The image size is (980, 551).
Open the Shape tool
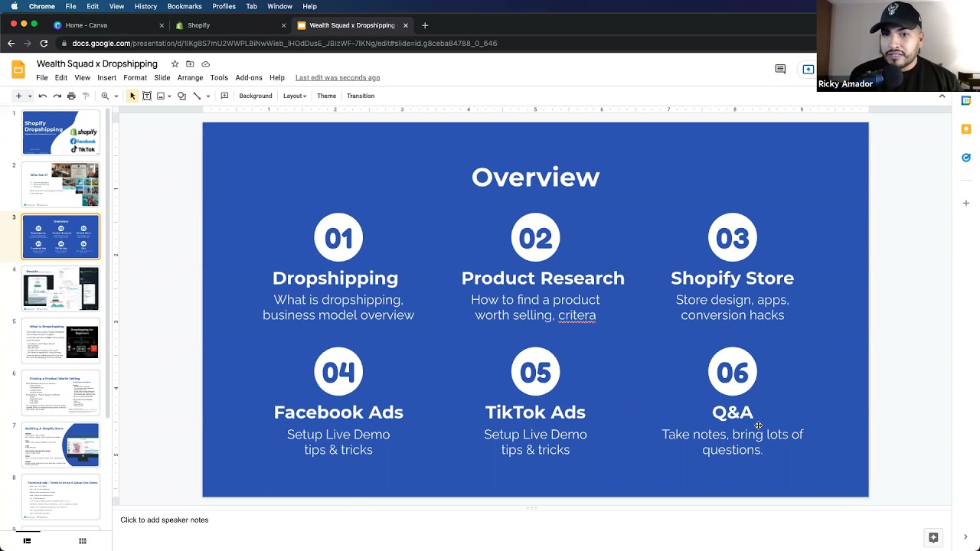[181, 96]
